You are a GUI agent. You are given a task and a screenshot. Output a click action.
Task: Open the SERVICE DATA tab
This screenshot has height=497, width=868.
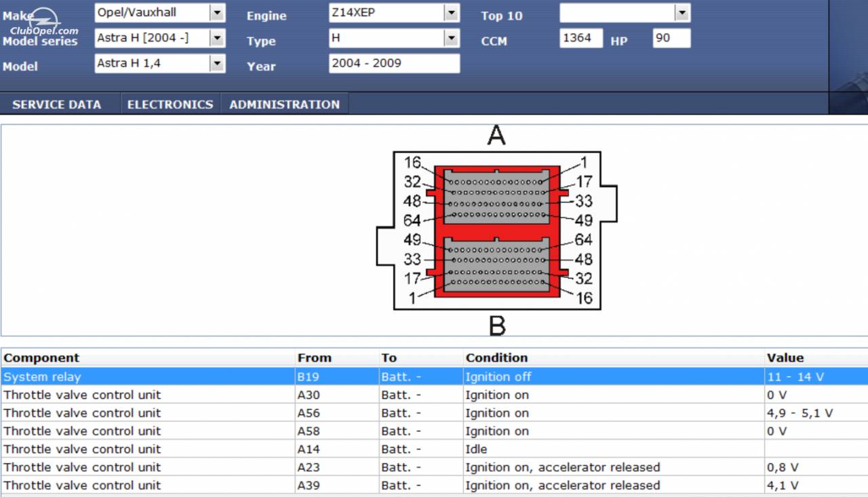tap(57, 104)
